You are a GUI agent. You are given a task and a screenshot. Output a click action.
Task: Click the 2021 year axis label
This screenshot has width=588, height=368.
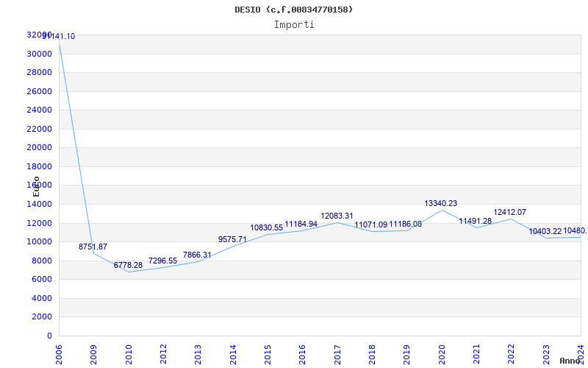476,354
